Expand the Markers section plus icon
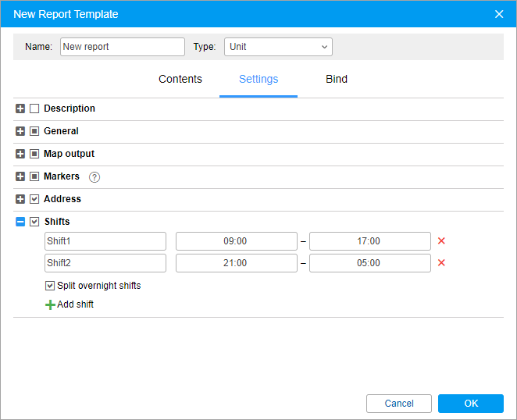 point(20,176)
